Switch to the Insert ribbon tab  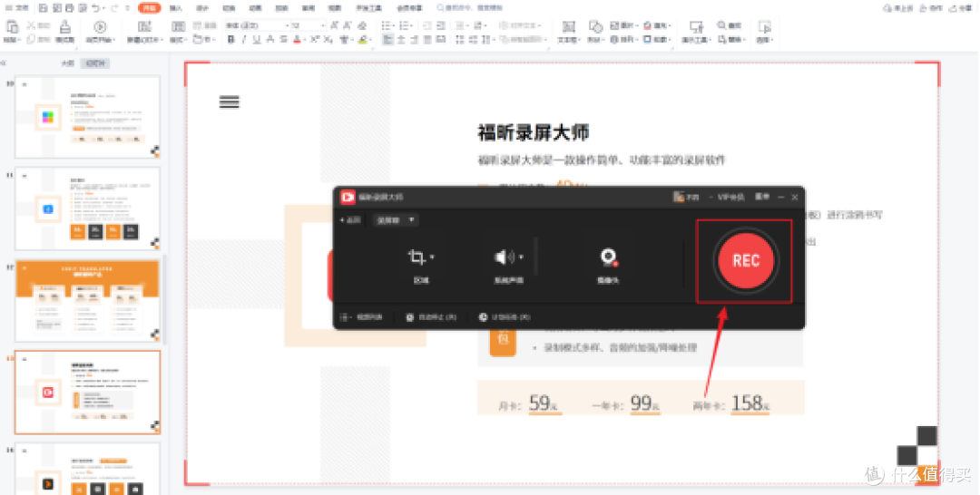[x=176, y=8]
